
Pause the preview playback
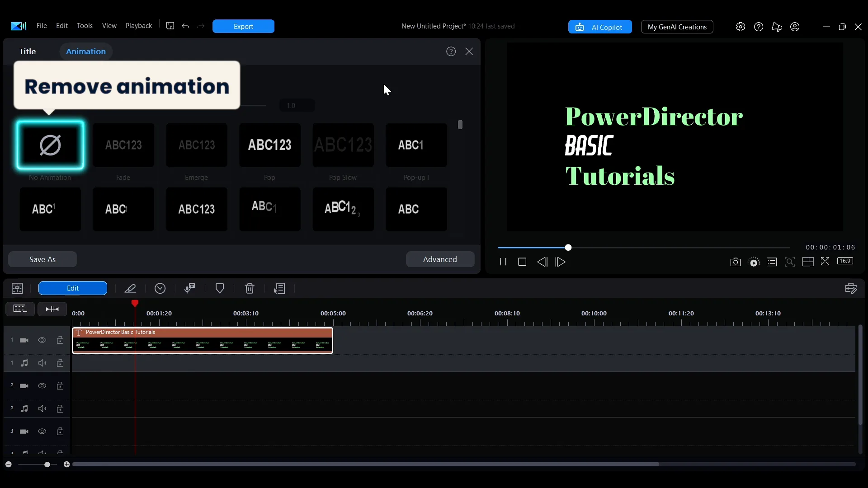click(503, 262)
